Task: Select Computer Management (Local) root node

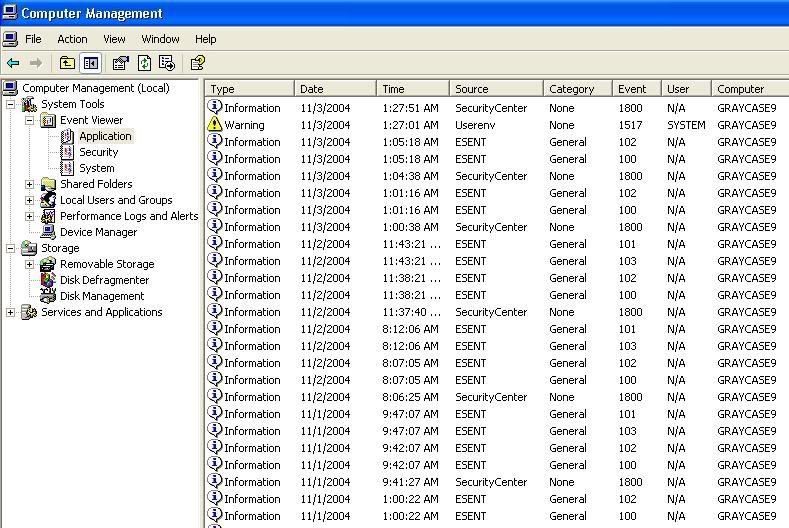Action: [x=96, y=88]
